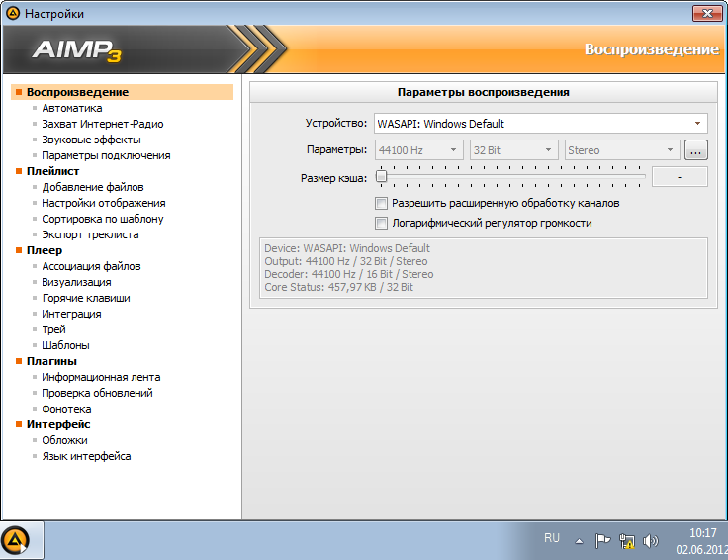This screenshot has width=728, height=560.
Task: Open the network tray icon
Action: pyautogui.click(x=627, y=541)
